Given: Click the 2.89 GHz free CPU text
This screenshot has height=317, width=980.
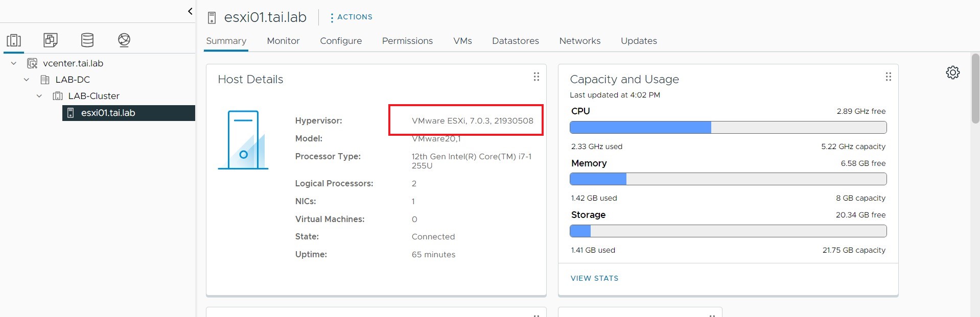Looking at the screenshot, I should coord(861,111).
